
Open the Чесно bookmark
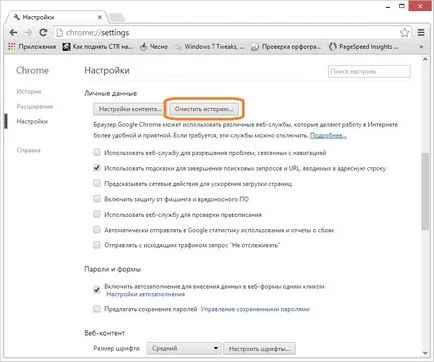pyautogui.click(x=154, y=47)
